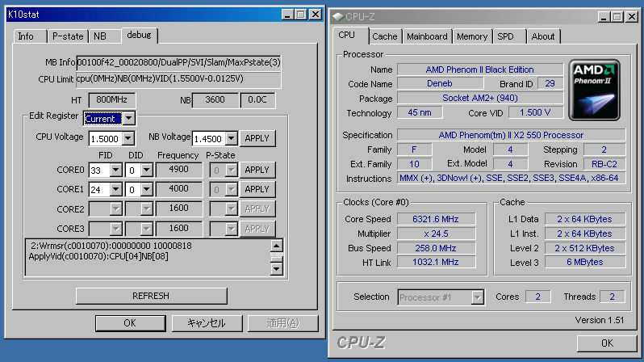644x362 pixels.
Task: Open the Memory tab in CPU-Z
Action: (x=472, y=36)
